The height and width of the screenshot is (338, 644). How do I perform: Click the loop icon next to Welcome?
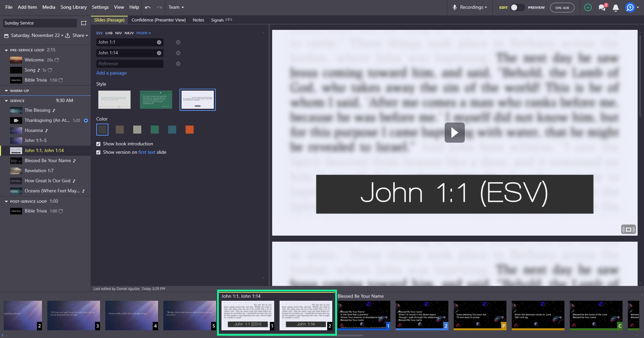coord(57,60)
